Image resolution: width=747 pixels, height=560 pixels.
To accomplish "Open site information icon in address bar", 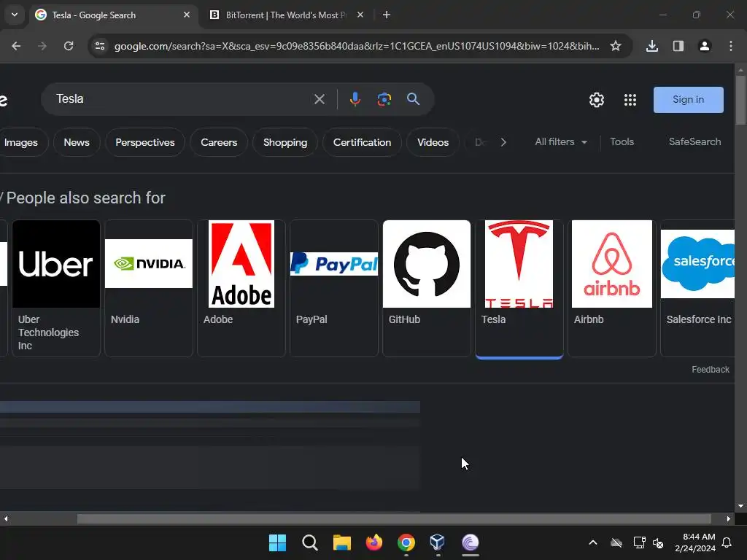I will click(100, 46).
